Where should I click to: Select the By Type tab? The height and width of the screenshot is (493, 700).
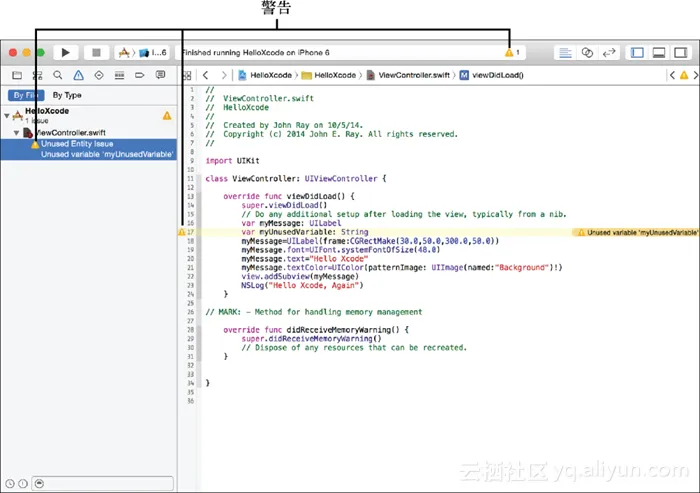(x=67, y=95)
